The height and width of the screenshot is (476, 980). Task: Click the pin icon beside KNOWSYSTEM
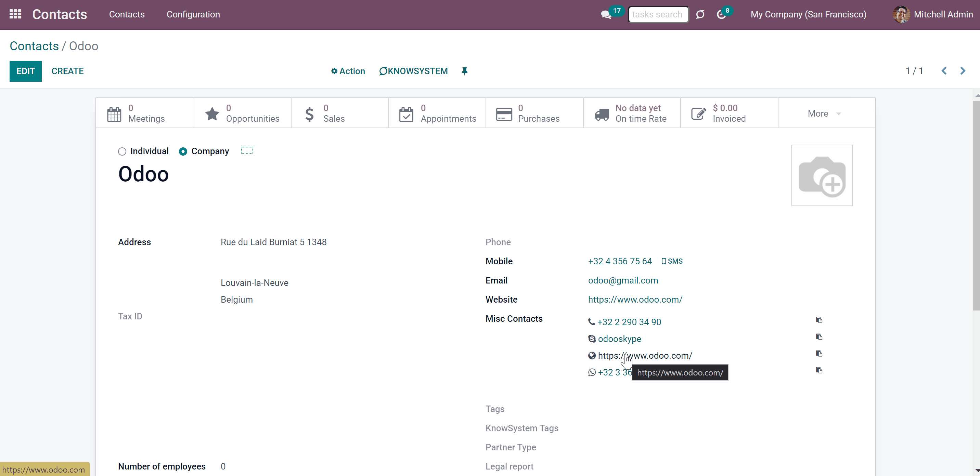[465, 71]
